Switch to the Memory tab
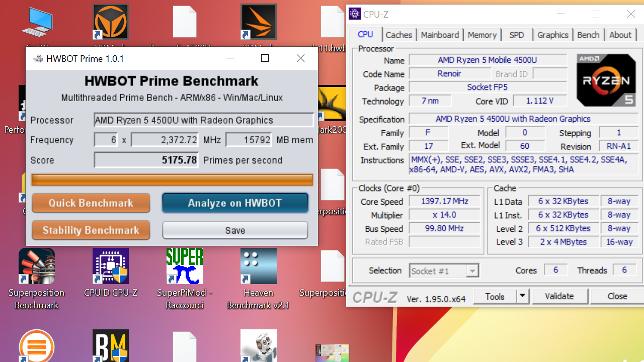644x362 pixels. point(482,35)
